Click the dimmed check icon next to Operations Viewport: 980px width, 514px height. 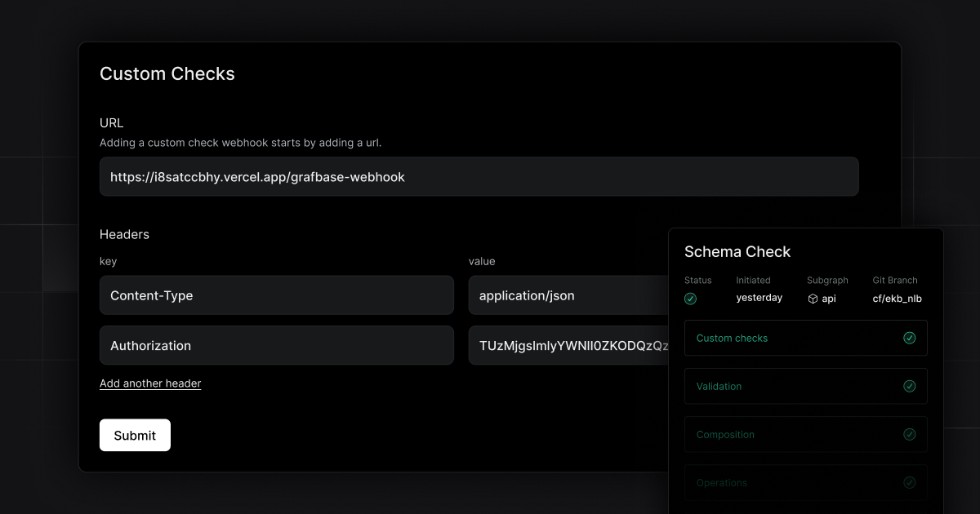[x=910, y=482]
